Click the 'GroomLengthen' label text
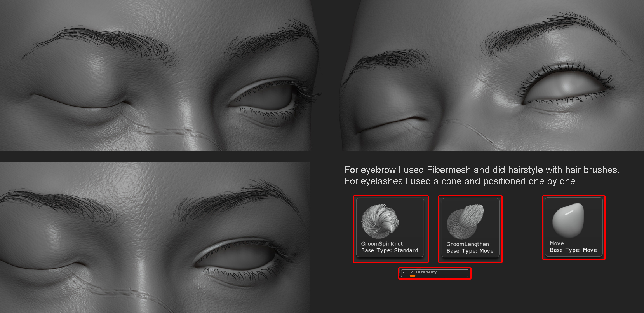The image size is (644, 313). pyautogui.click(x=468, y=244)
